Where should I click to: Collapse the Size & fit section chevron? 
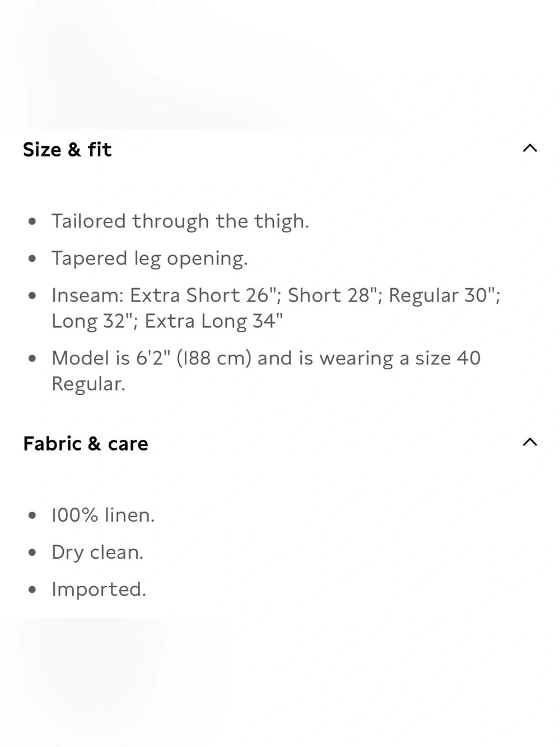pyautogui.click(x=530, y=149)
